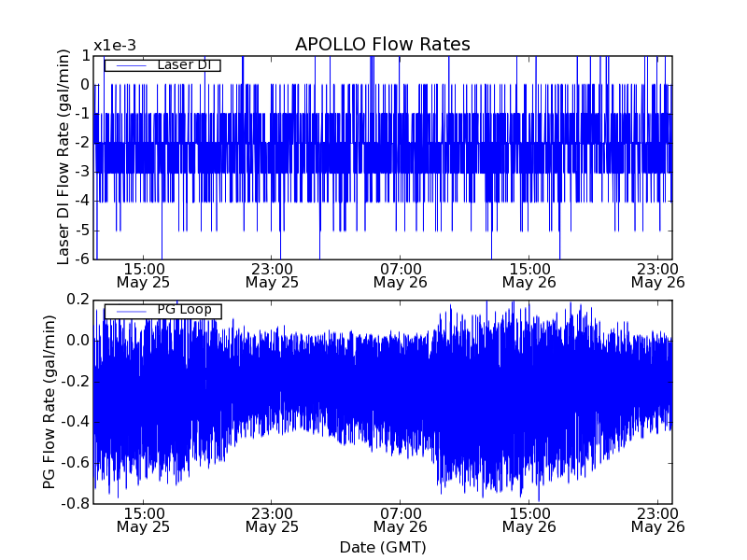Click the APOLLO Flow Rates chart title
This screenshot has width=747, height=560.
coord(382,45)
